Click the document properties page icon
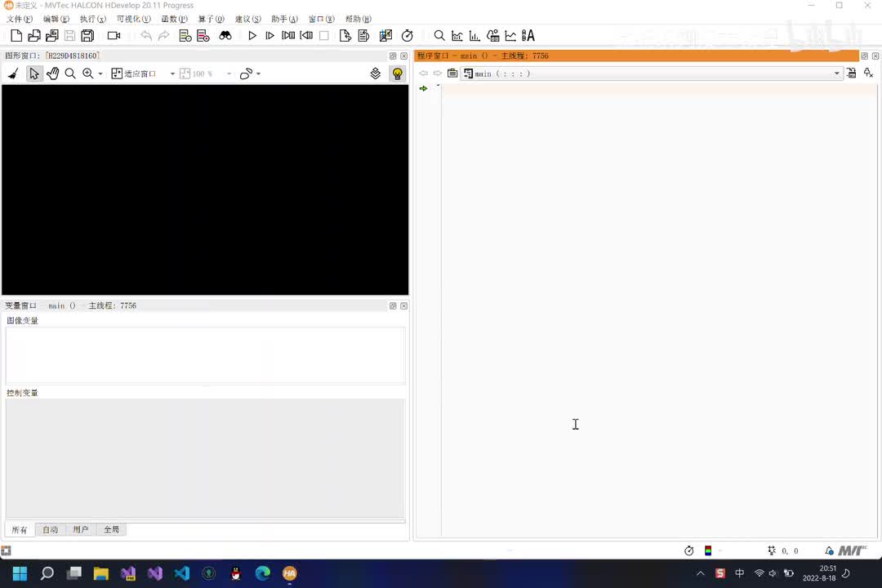Viewport: 882px width, 588px height. pos(363,36)
